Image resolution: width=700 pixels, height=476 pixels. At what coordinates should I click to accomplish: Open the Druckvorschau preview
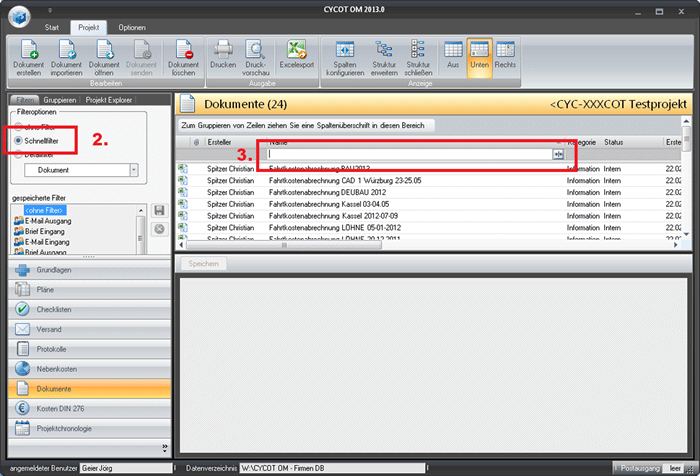pyautogui.click(x=256, y=58)
